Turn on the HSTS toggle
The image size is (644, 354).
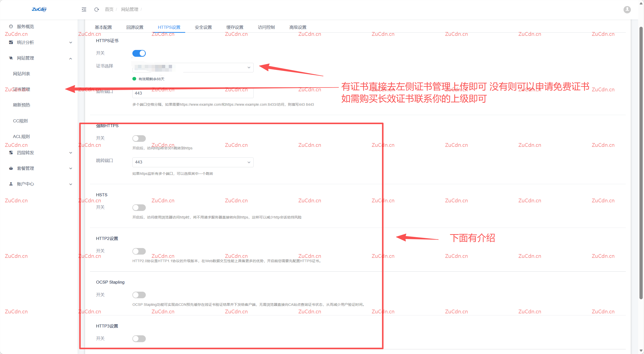pyautogui.click(x=139, y=207)
